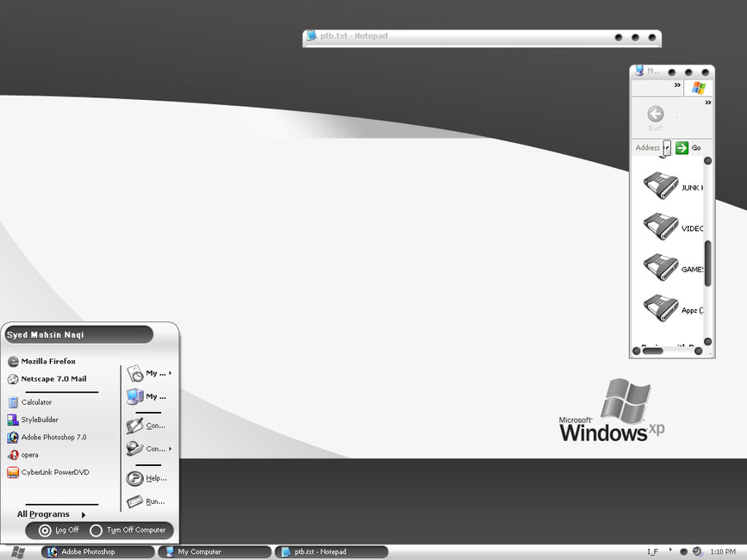Click Windows flag logo in My Computer
The height and width of the screenshot is (560, 747).
(x=699, y=88)
